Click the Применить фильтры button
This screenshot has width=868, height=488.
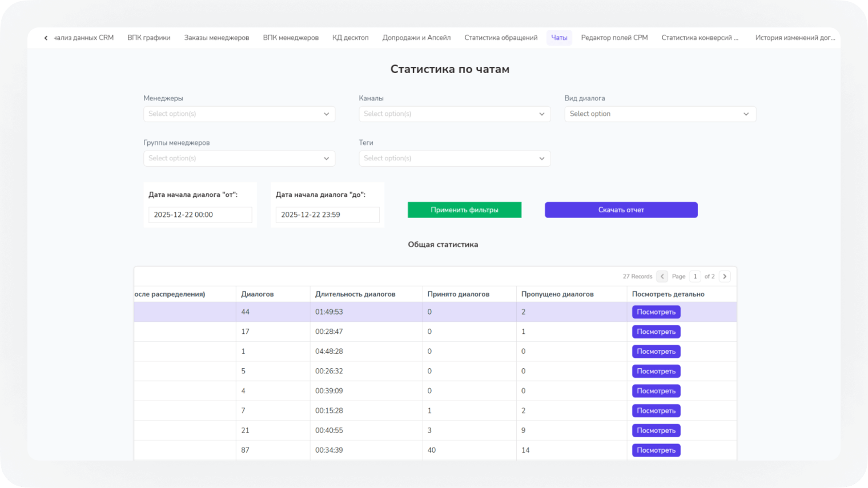pos(464,209)
